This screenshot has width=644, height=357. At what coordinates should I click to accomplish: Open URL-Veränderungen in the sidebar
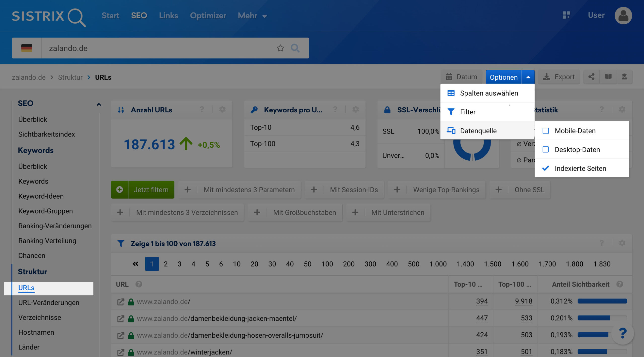(x=49, y=302)
